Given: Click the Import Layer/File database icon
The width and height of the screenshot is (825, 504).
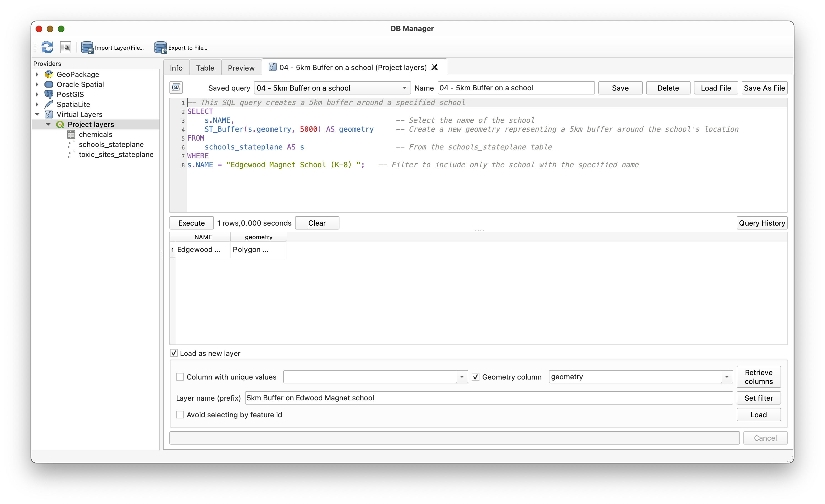Looking at the screenshot, I should [87, 47].
